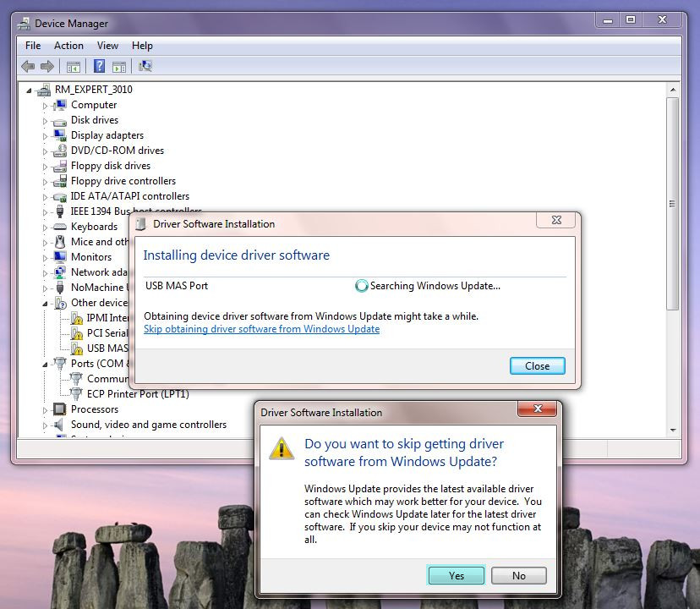This screenshot has width=700, height=609.
Task: Click the Network adapters icon
Action: 59,272
